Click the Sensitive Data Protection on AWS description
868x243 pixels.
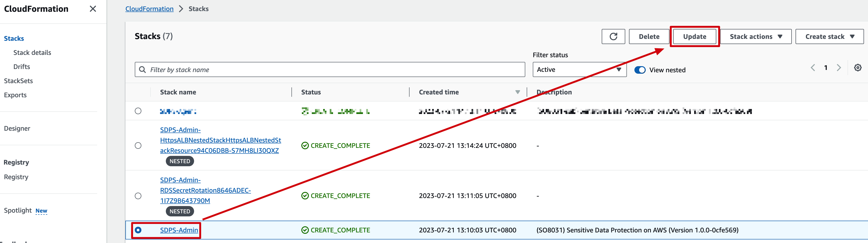[x=637, y=230]
